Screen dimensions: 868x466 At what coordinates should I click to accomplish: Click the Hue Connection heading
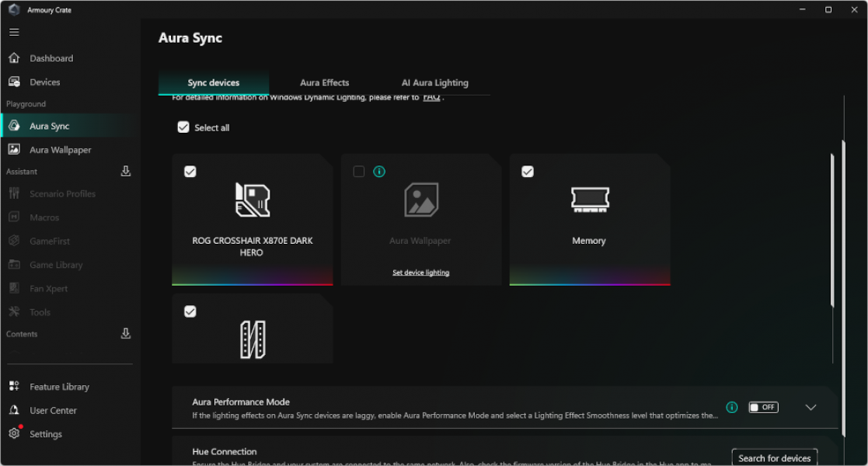[x=225, y=451]
